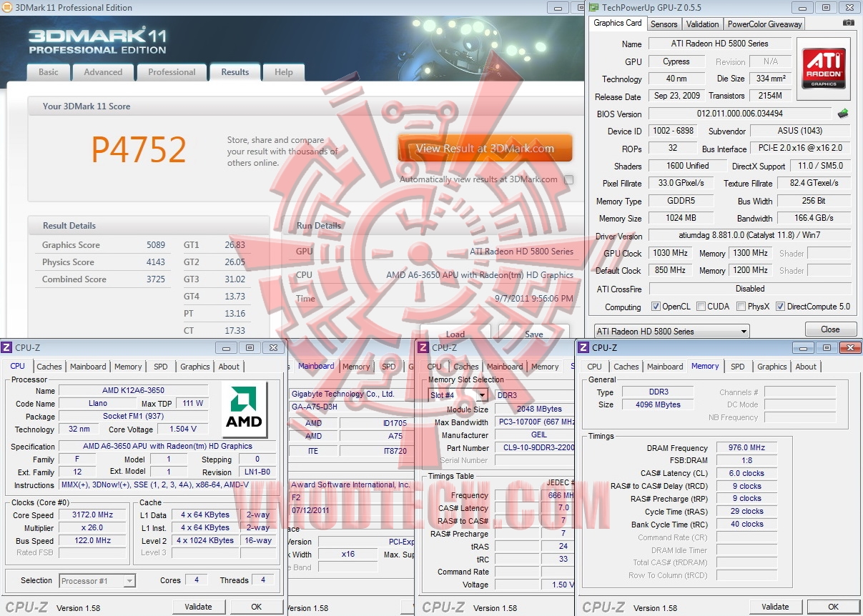Image resolution: width=863 pixels, height=616 pixels.
Task: Enable automatically view results at 3DMark.com
Action: 568,180
